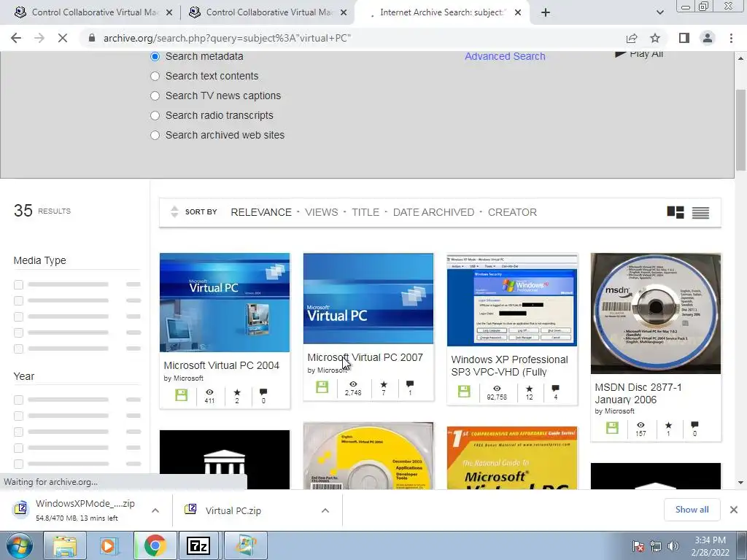Switch to second Control Collaborative Virtual Machine tab
Viewport: 747px width, 560px height.
[267, 12]
